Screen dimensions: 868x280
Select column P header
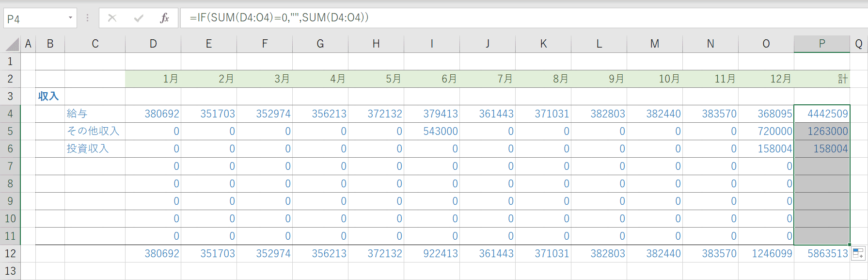pyautogui.click(x=822, y=44)
